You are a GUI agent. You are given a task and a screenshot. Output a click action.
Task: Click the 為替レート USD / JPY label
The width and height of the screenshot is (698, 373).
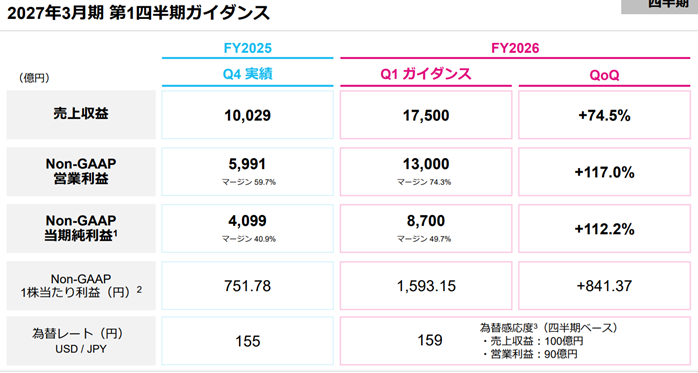[x=81, y=341]
